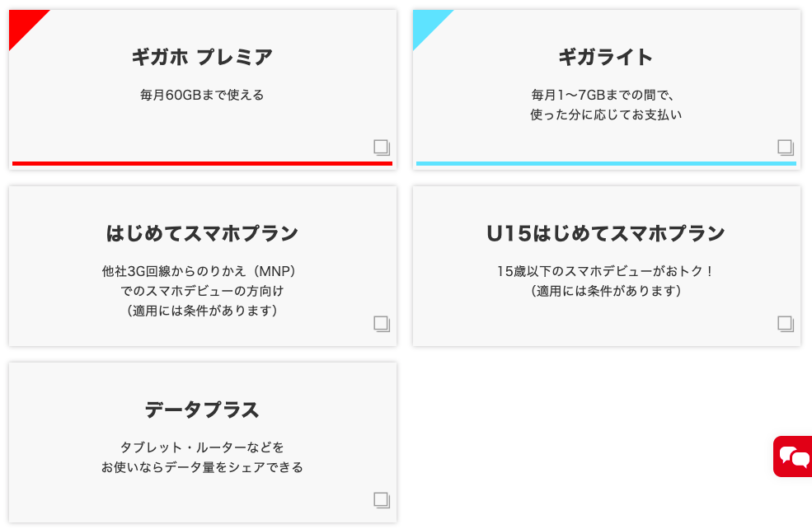Click popup icon on はじめてスマホプラン card
Screen dimensions: 812x529
tap(381, 323)
